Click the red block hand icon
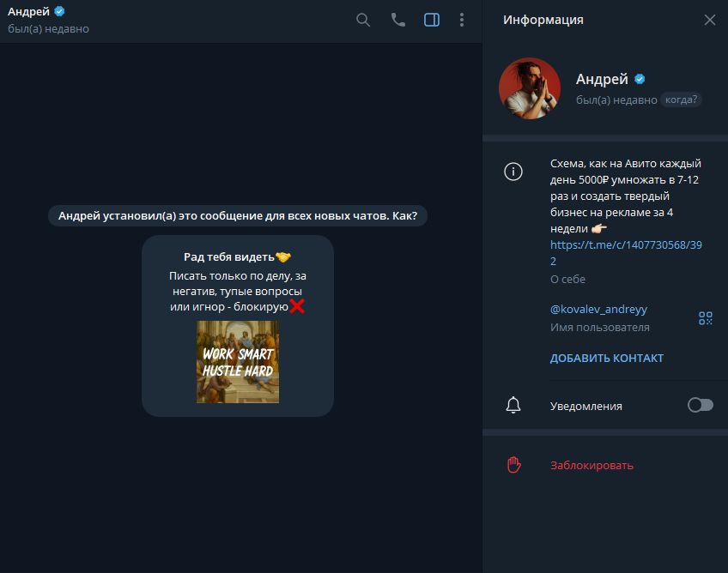Viewport: 728px width, 573px height. click(513, 465)
